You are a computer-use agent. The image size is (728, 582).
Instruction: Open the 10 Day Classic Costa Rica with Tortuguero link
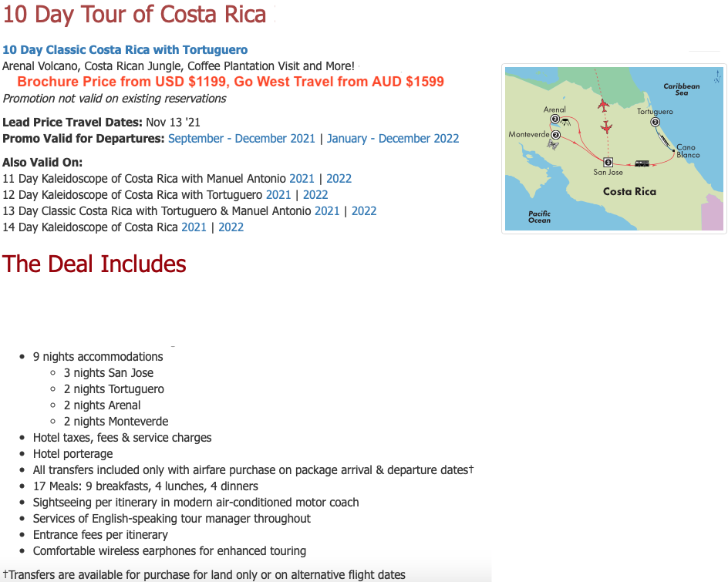pyautogui.click(x=125, y=49)
